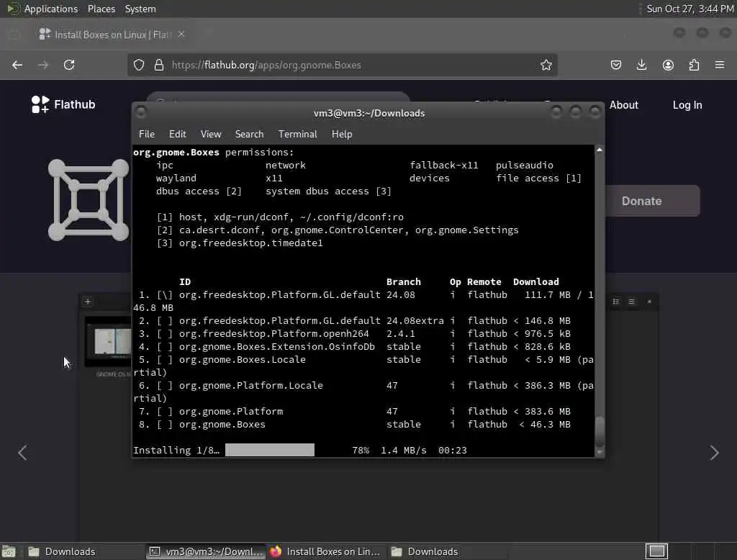Click the 78% progress value
Viewport: 737px width, 560px height.
pos(361,451)
